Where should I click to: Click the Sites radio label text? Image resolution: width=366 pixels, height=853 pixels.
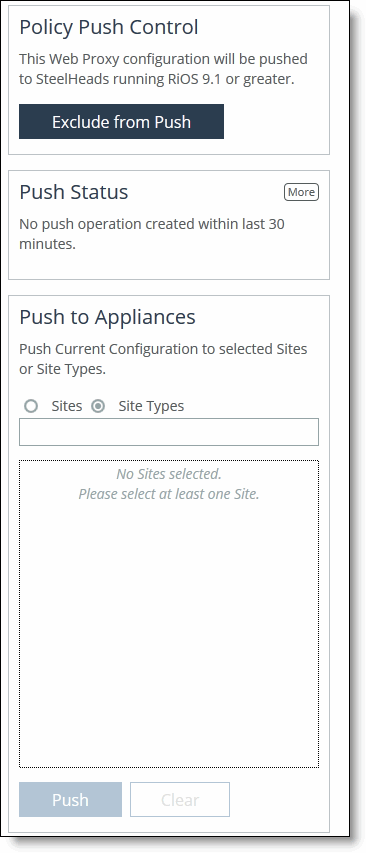67,406
